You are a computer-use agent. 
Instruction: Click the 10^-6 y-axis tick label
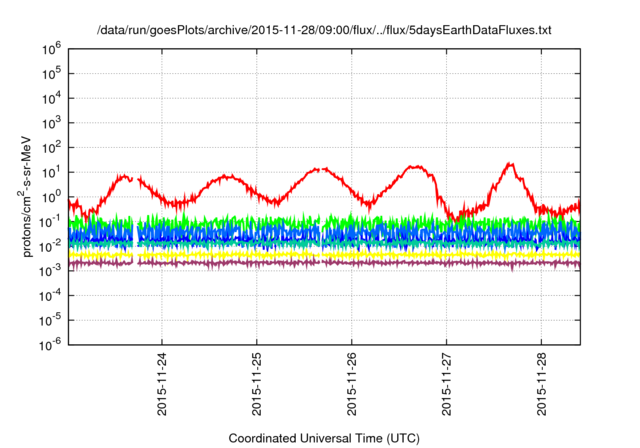click(50, 345)
